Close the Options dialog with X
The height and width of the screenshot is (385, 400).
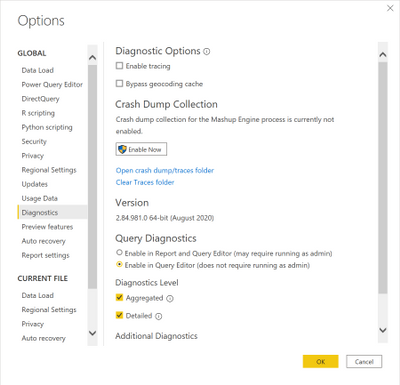point(390,8)
